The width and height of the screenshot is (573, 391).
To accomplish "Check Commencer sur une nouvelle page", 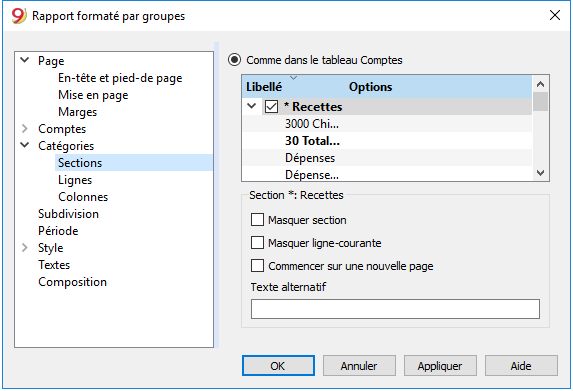I will point(257,266).
